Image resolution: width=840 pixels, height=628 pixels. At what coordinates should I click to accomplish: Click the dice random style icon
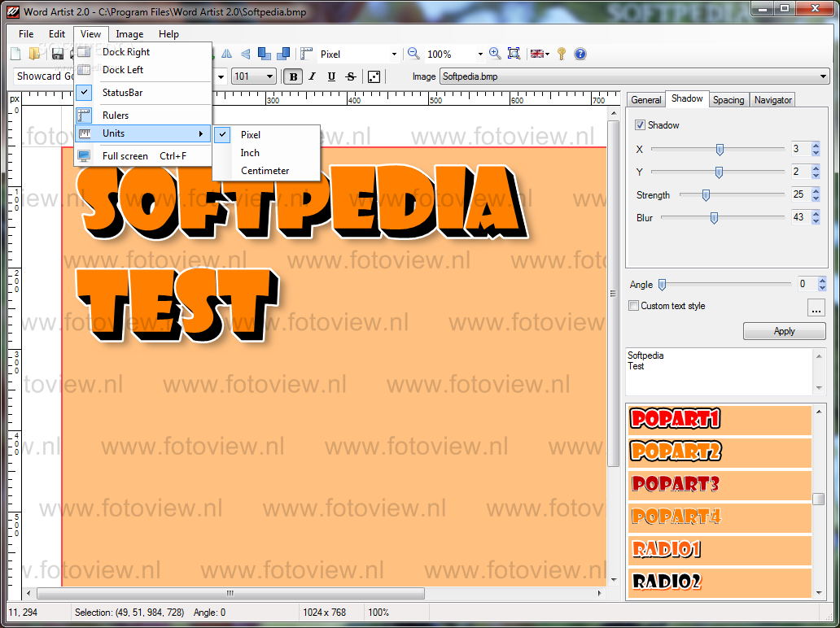coord(374,76)
